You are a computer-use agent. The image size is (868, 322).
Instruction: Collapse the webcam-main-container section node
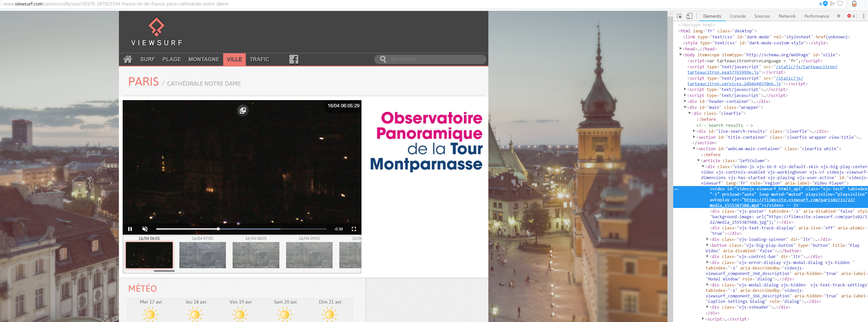point(694,149)
